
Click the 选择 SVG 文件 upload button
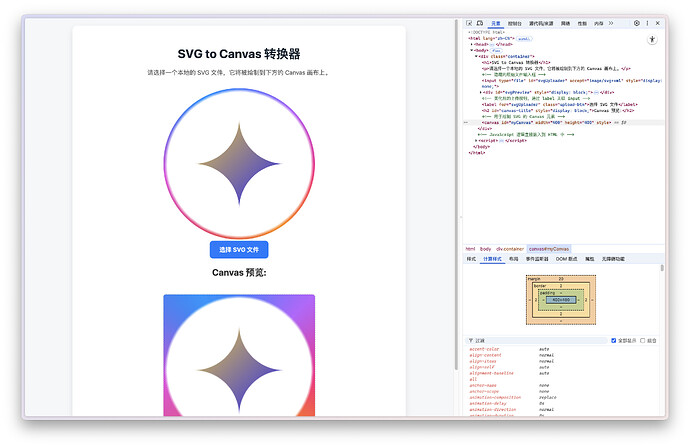[239, 250]
